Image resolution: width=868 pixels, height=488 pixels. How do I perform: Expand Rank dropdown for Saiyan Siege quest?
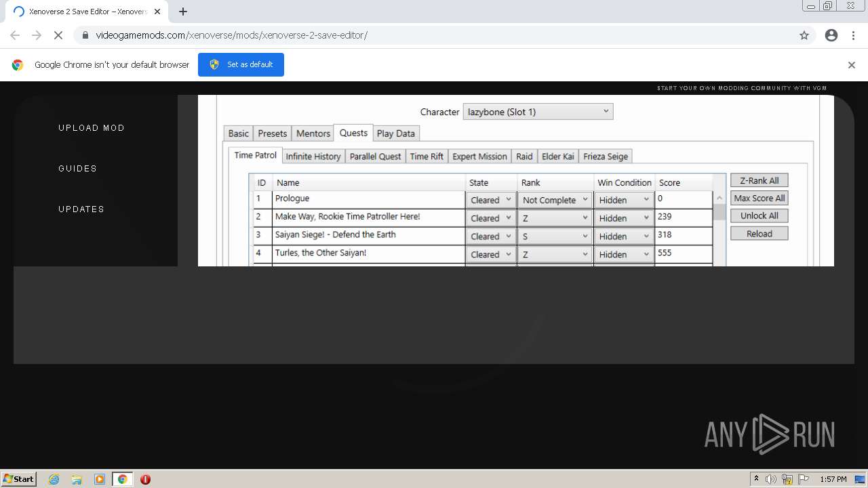555,237
